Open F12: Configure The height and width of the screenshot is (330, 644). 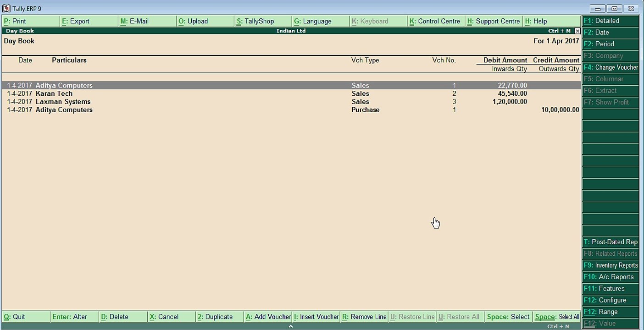(610, 300)
